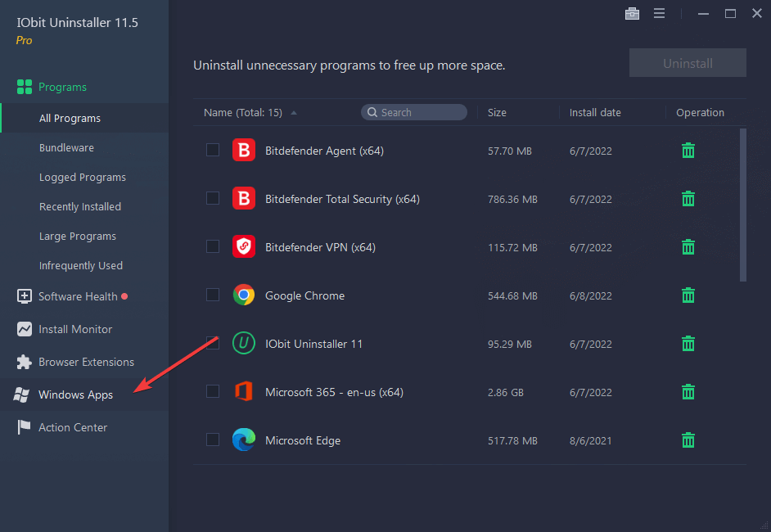The width and height of the screenshot is (771, 532).
Task: Click the 6/8/2022 install date
Action: 591,296
